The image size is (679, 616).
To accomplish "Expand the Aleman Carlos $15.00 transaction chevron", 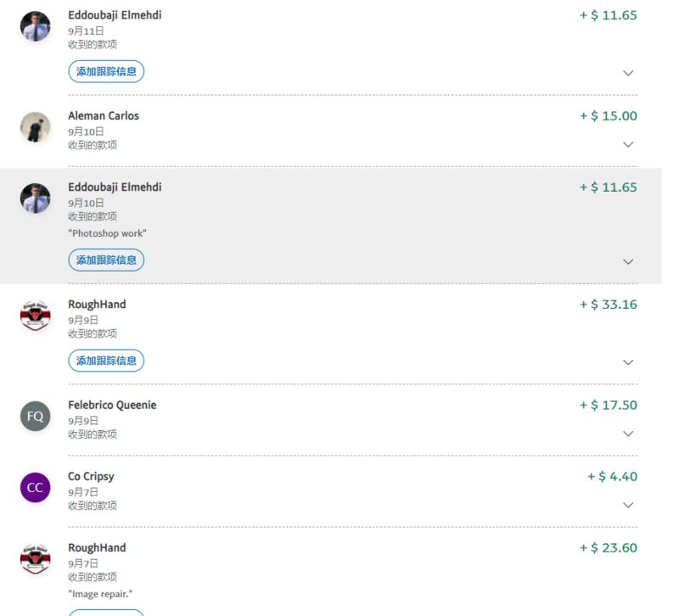I will (628, 144).
